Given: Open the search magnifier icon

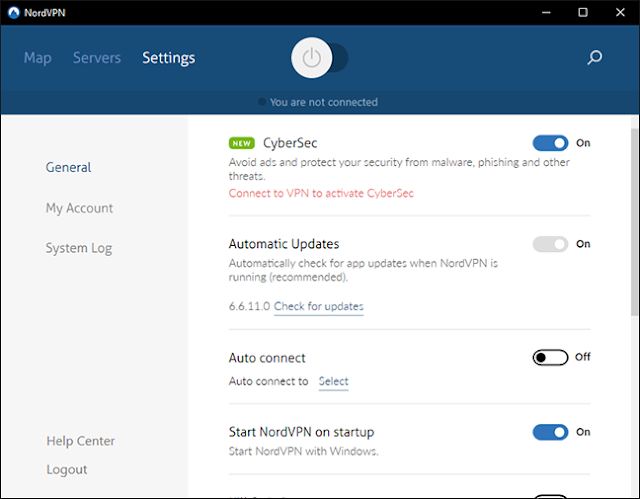Looking at the screenshot, I should [x=594, y=58].
